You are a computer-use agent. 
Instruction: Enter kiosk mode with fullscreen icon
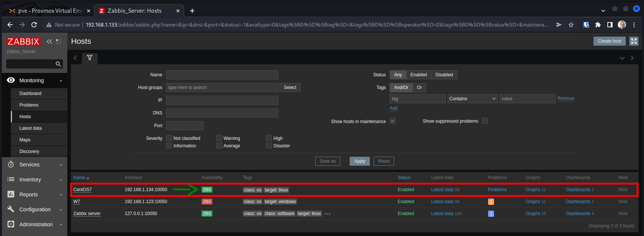(634, 41)
